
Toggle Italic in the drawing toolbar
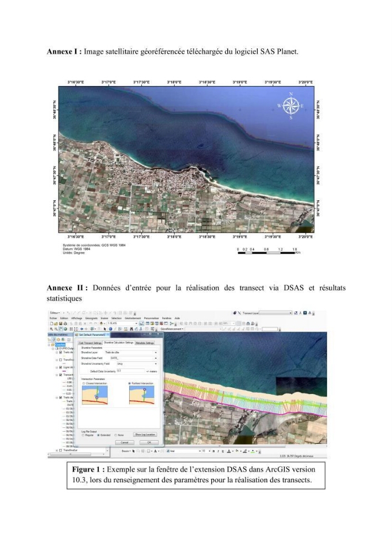pyautogui.click(x=218, y=451)
